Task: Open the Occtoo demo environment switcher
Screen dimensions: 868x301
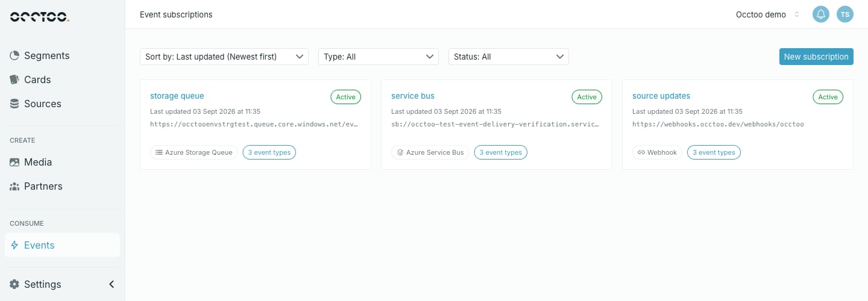Action: (x=768, y=14)
